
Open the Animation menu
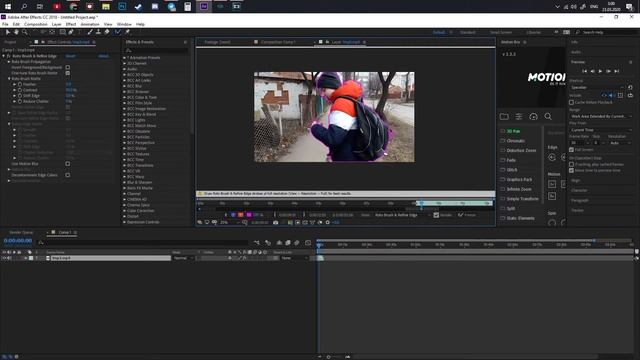coord(90,24)
